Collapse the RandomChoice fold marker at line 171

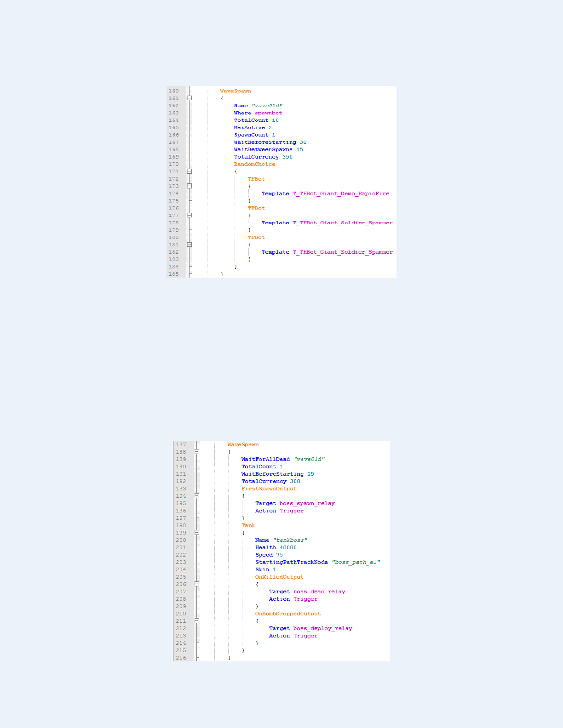pyautogui.click(x=189, y=171)
